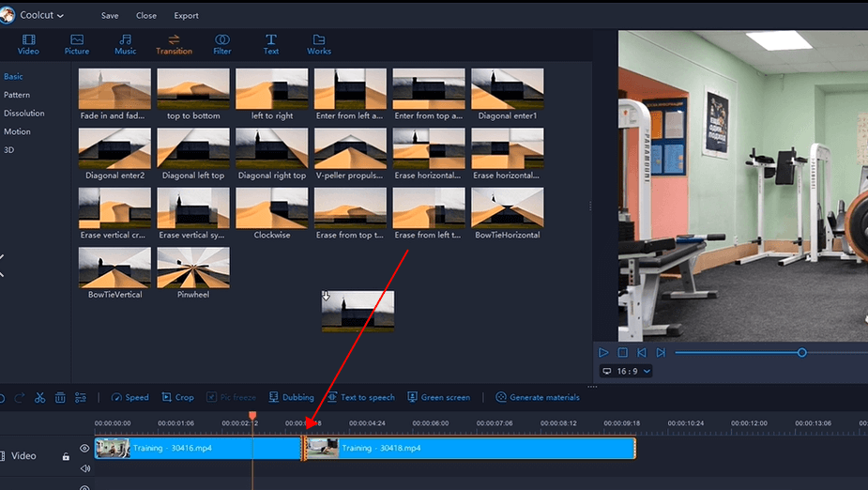868x490 pixels.
Task: Click the Green screen tool
Action: 439,397
